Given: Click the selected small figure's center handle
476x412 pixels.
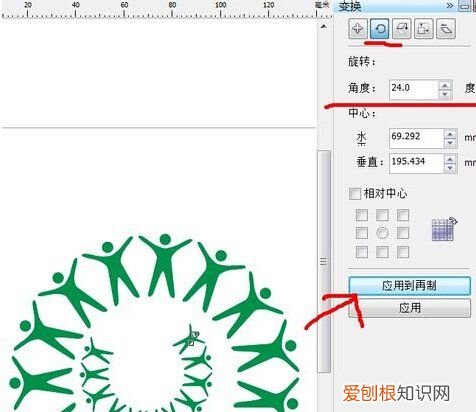Looking at the screenshot, I should 191,342.
